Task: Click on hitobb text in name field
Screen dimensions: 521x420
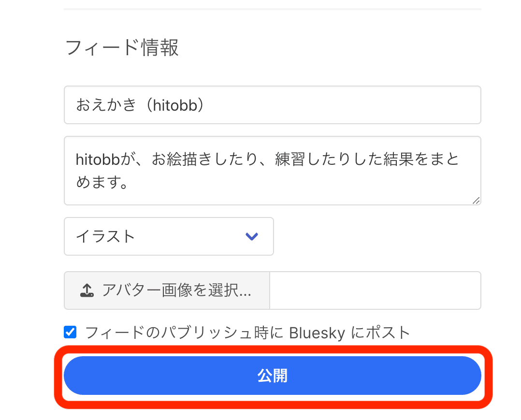Action: (x=175, y=105)
